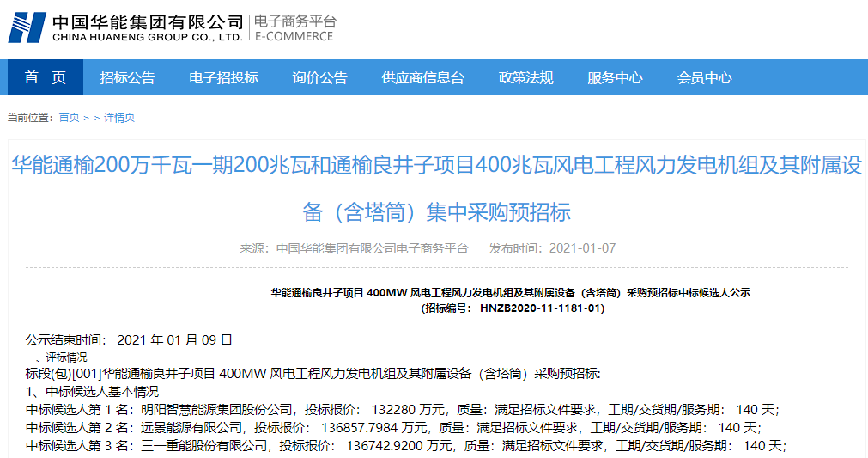
Task: Click the blue tender announcement title
Action: point(437,188)
